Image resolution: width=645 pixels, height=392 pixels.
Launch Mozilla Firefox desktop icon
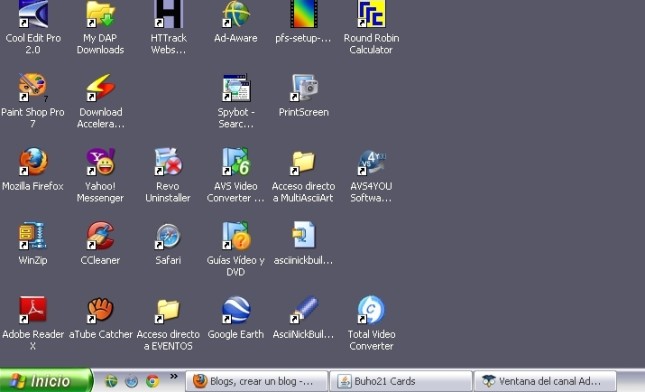pyautogui.click(x=33, y=162)
